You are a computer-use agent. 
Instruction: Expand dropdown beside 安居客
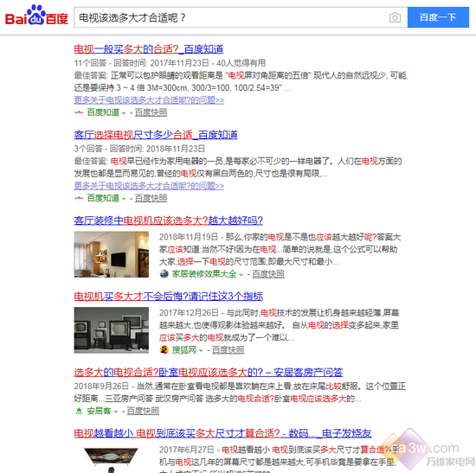(x=116, y=412)
